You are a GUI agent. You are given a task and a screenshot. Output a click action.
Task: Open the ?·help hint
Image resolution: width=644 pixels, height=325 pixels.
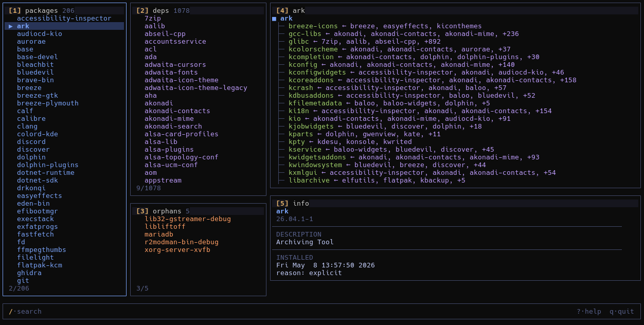(589, 312)
